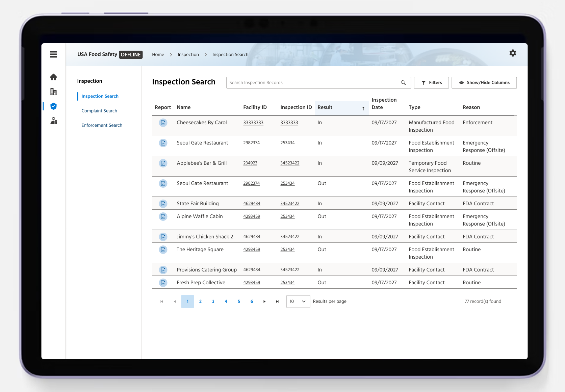
Task: Select Enforcement Search in sidebar
Action: [102, 125]
